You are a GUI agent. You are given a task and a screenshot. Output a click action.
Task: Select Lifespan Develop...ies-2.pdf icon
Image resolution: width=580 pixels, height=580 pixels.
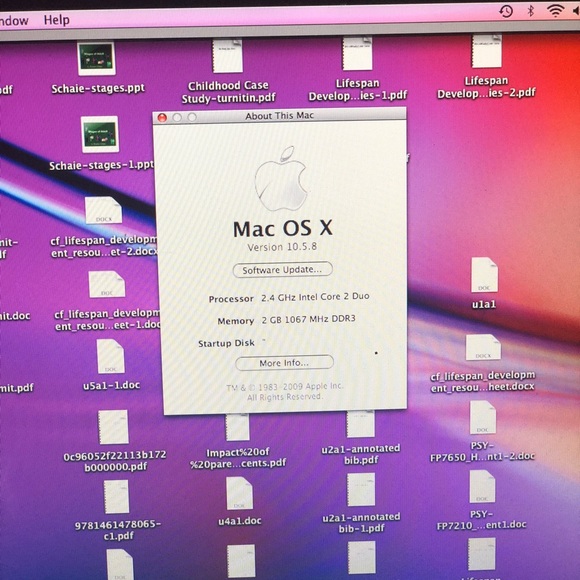486,51
